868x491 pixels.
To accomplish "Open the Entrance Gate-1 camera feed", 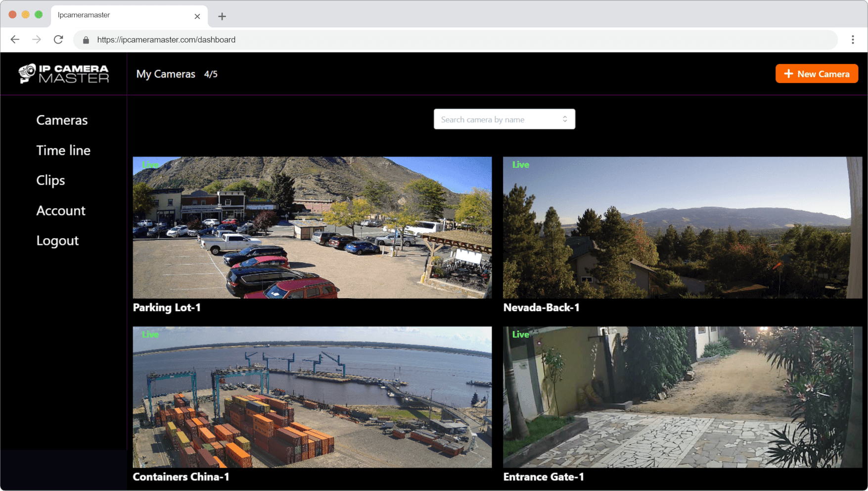I will click(x=683, y=397).
